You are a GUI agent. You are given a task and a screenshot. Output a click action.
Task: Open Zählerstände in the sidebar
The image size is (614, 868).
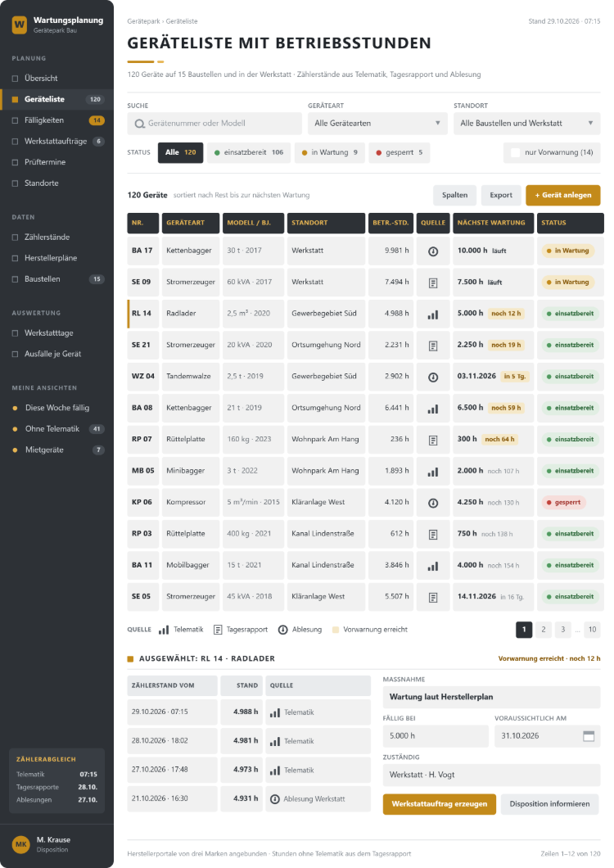56,237
